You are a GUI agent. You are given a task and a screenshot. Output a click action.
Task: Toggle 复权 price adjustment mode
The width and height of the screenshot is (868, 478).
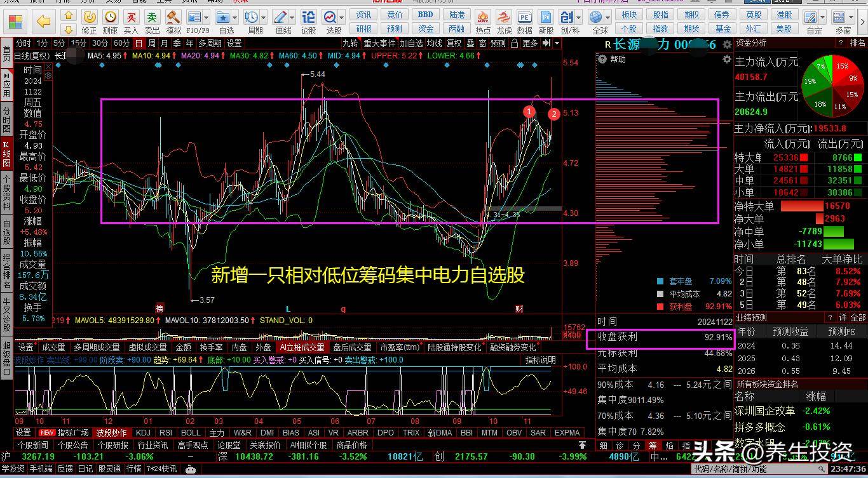click(x=454, y=43)
